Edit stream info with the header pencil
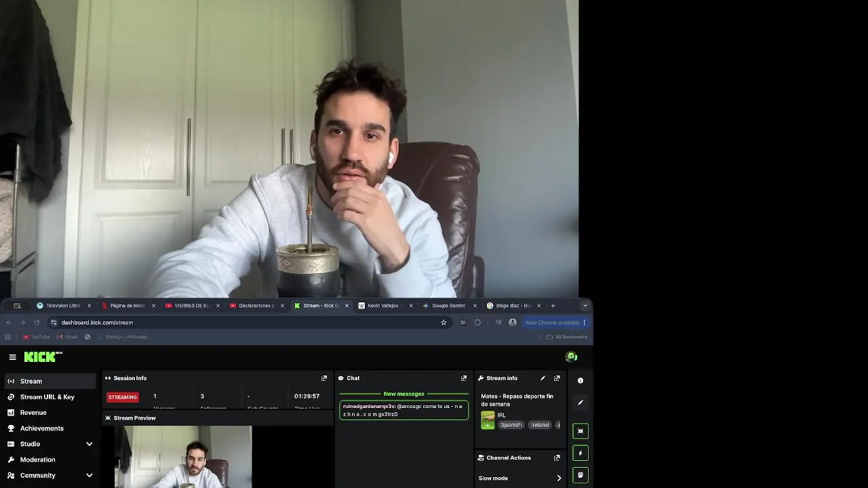 tap(542, 378)
